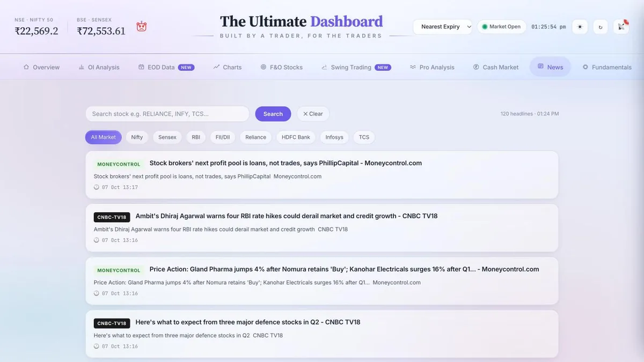Click the refresh icon in header
The image size is (644, 362).
click(601, 27)
